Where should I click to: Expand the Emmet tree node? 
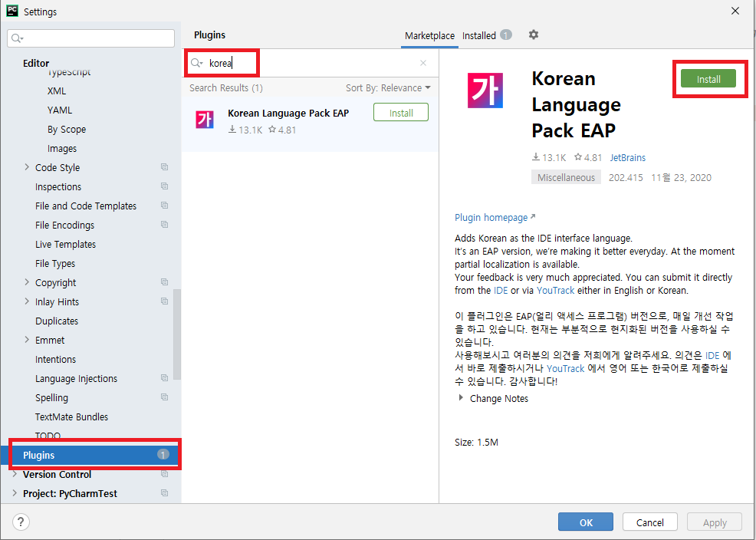click(27, 340)
